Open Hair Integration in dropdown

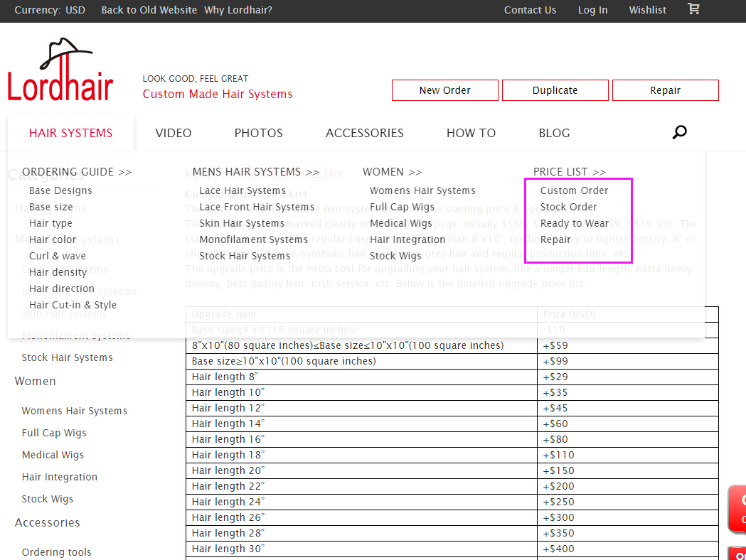click(407, 239)
